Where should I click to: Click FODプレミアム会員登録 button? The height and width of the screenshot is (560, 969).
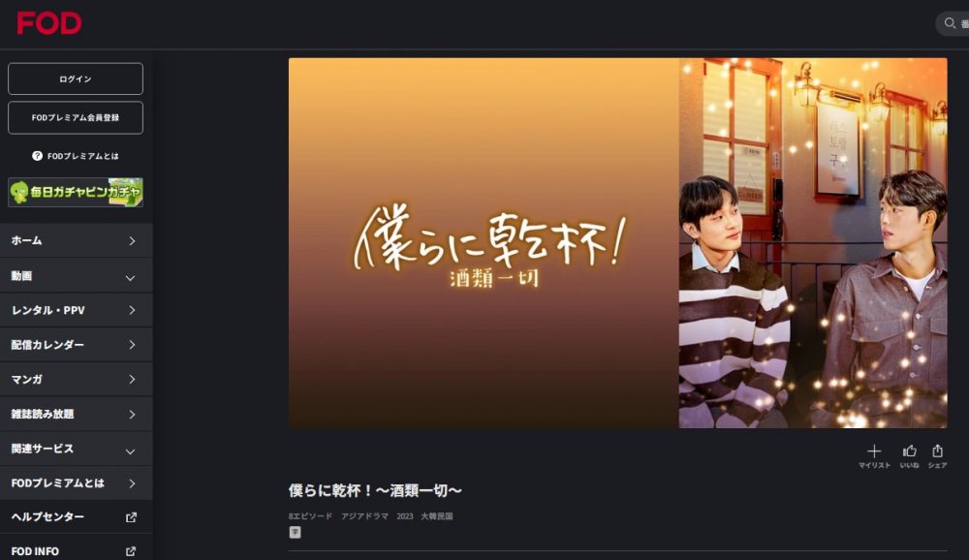click(x=76, y=117)
